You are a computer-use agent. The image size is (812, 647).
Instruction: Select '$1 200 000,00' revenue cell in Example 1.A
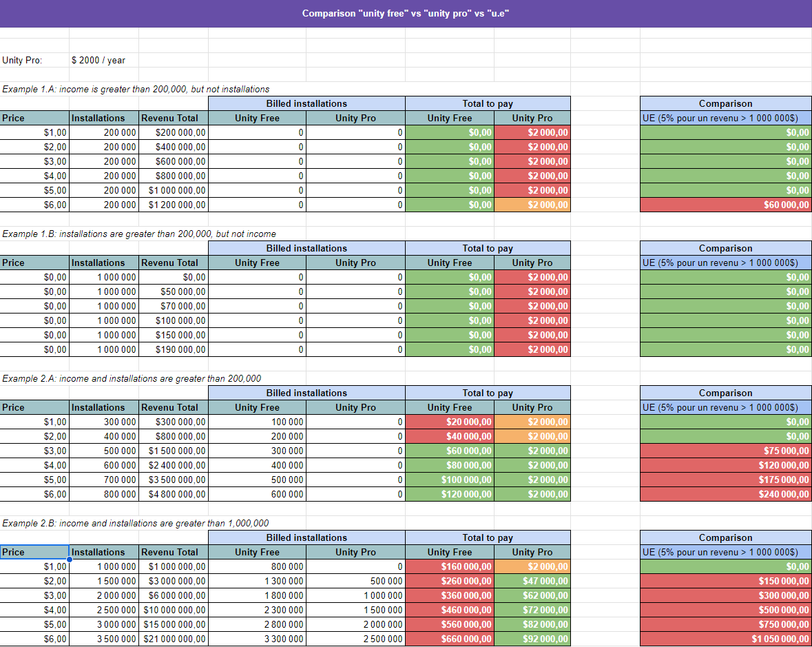174,205
